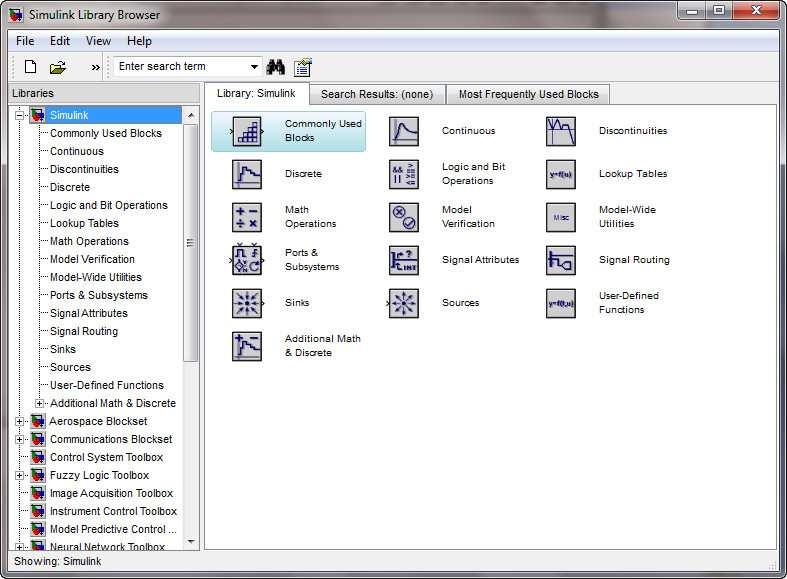Select Sinks in the libraries tree
Image resolution: width=787 pixels, height=579 pixels.
(63, 349)
